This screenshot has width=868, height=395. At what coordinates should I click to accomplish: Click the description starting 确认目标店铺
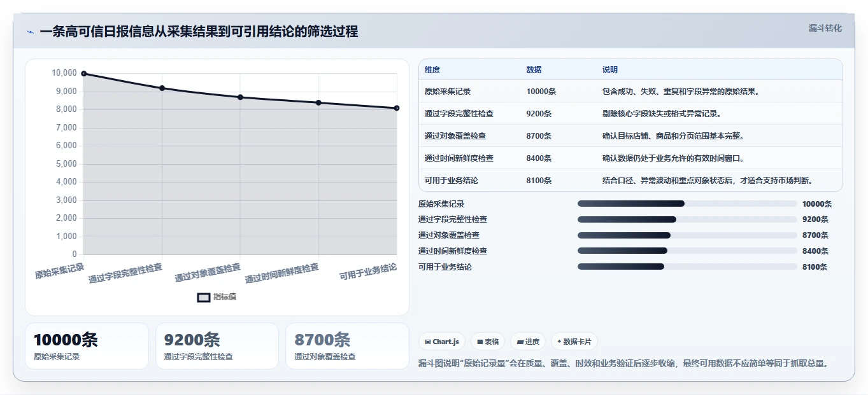pyautogui.click(x=673, y=136)
